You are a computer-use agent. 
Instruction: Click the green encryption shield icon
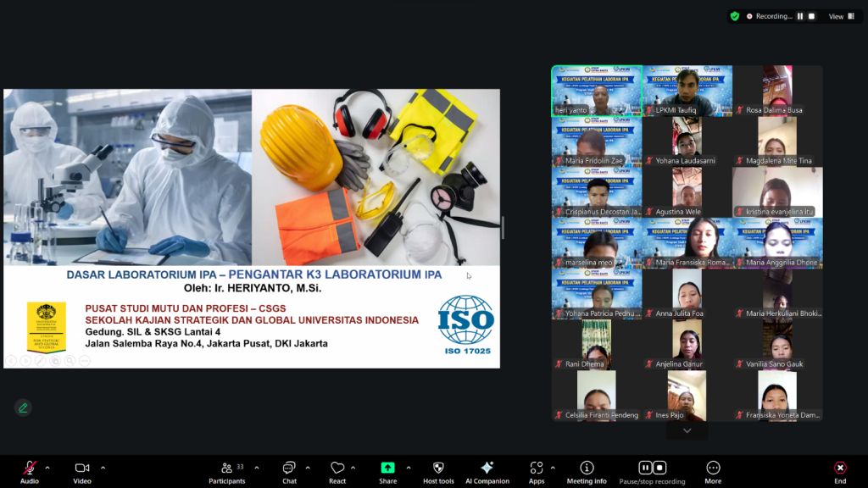click(735, 16)
